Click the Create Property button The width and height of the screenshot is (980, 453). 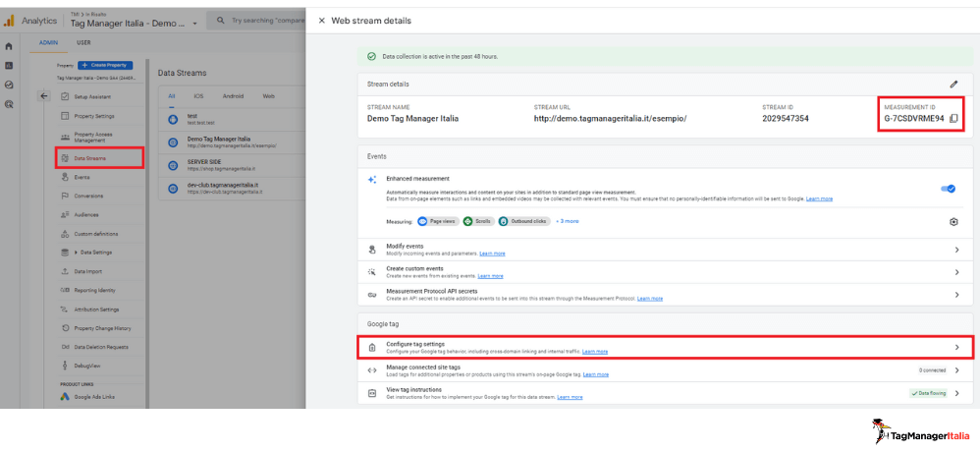pos(105,65)
